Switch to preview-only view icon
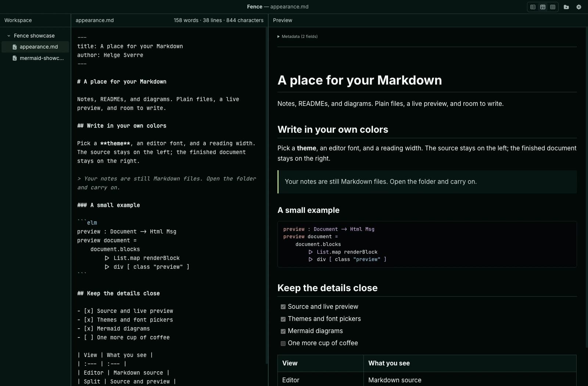Viewport: 588px width, 386px height. point(553,7)
